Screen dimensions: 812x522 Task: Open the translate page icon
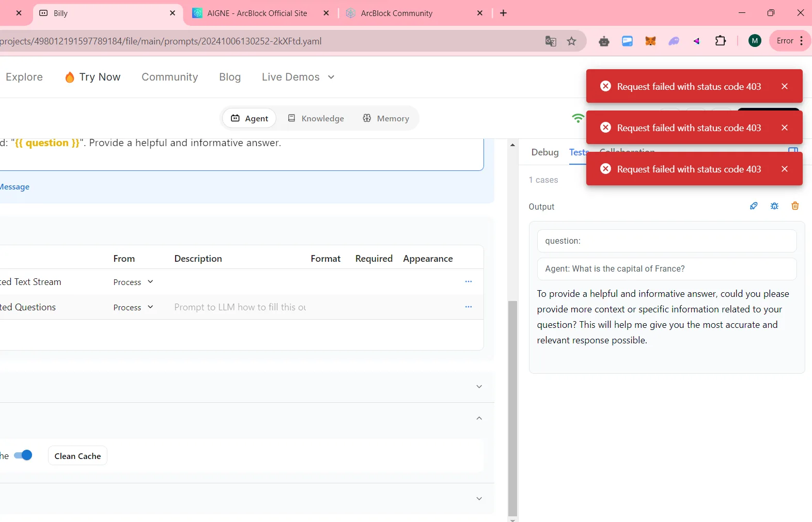pos(551,41)
